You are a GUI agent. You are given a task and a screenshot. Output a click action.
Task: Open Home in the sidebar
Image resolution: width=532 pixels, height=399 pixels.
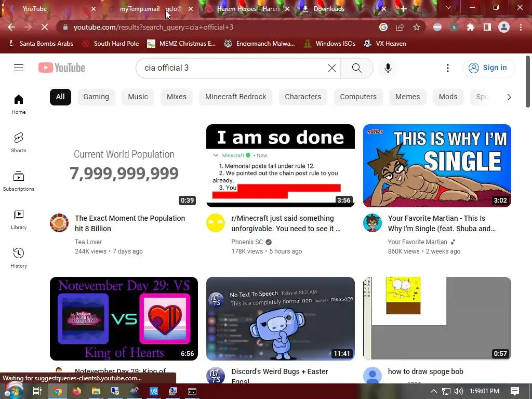[x=19, y=104]
